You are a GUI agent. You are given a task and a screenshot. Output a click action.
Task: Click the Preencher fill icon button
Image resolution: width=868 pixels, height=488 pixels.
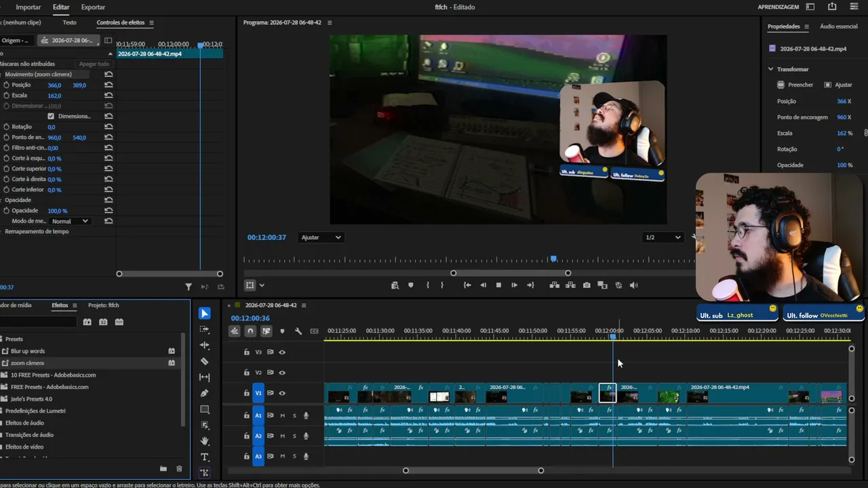point(795,85)
